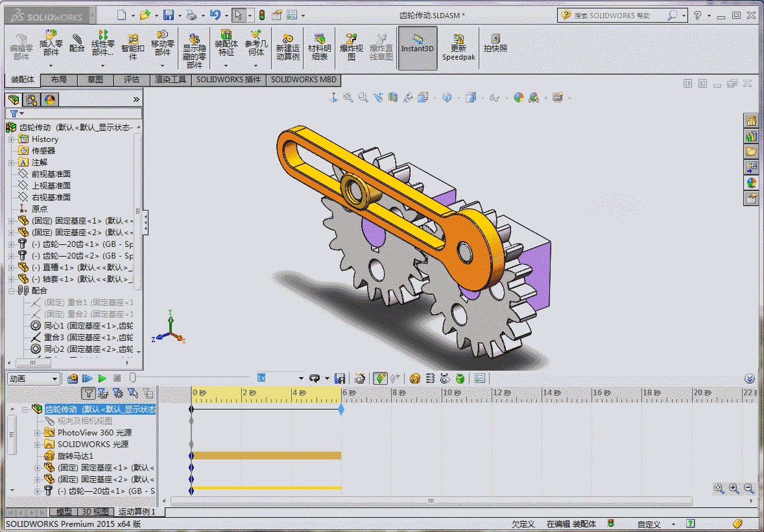This screenshot has width=764, height=532.
Task: Click the green Play button
Action: point(102,378)
